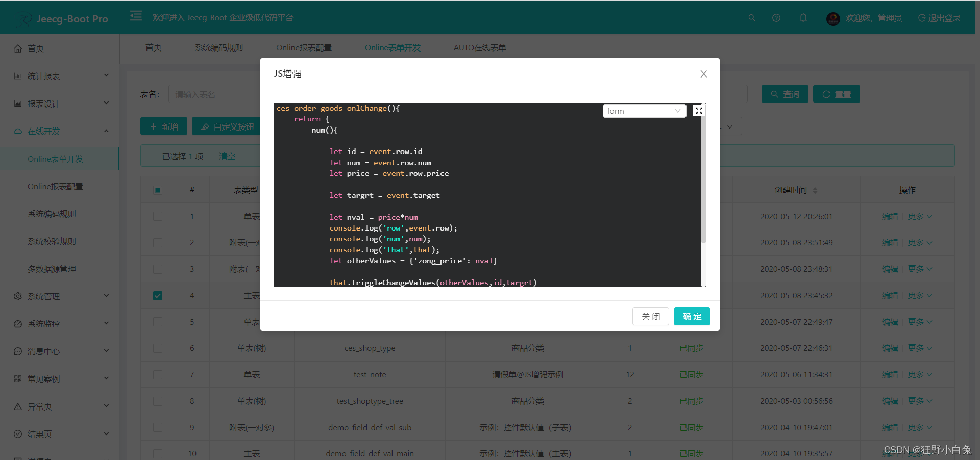Image resolution: width=980 pixels, height=460 pixels.
Task: Switch to the 首页 tab
Action: [154, 47]
